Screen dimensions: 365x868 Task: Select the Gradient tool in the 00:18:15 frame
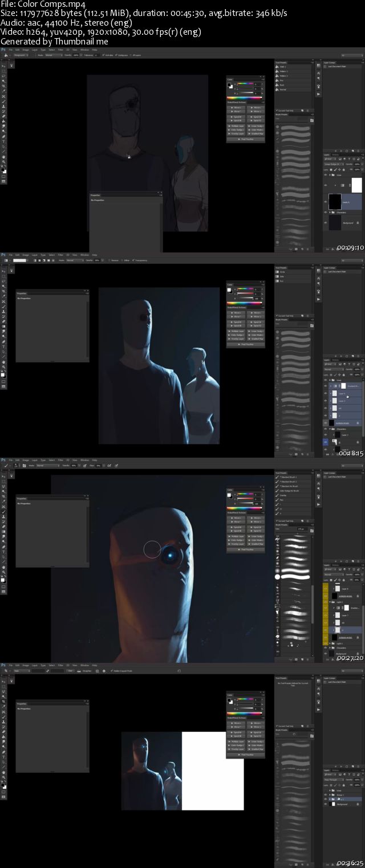pyautogui.click(x=3, y=326)
